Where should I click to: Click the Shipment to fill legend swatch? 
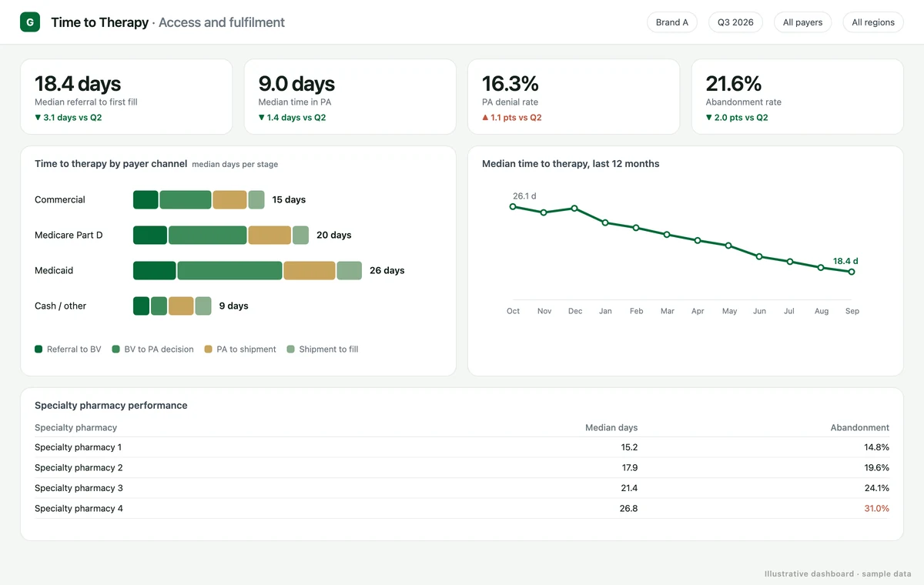pos(290,349)
